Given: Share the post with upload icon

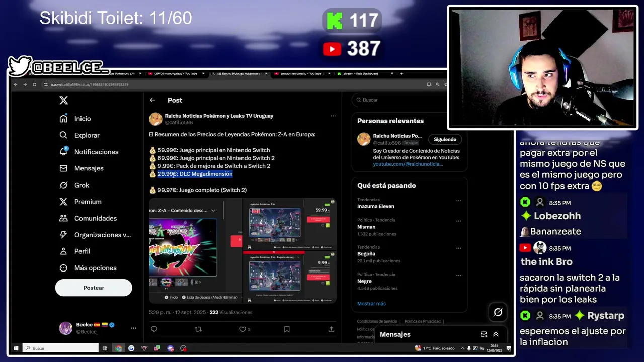Looking at the screenshot, I should tap(331, 329).
